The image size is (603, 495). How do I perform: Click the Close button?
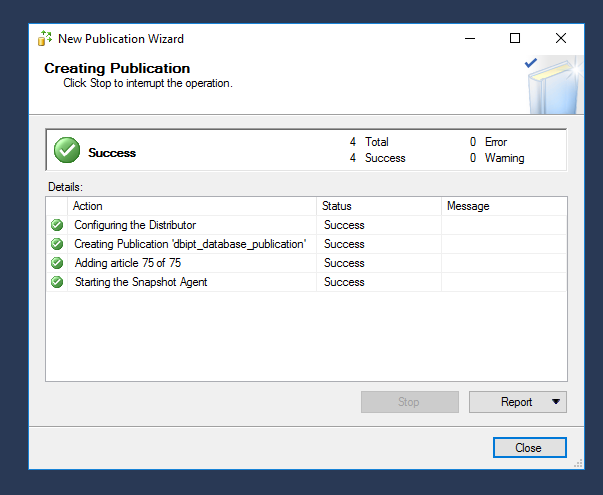pyautogui.click(x=530, y=448)
